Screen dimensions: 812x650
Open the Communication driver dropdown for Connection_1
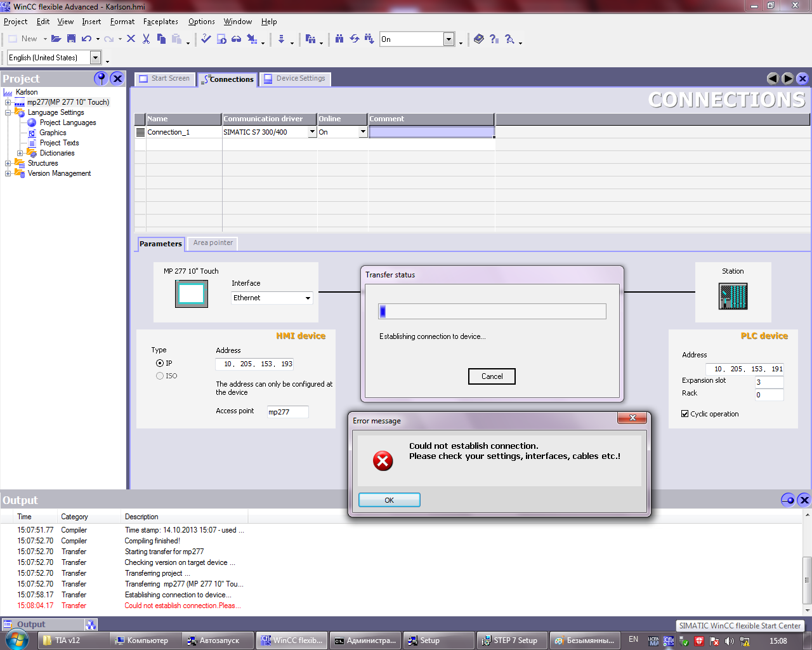pos(312,132)
